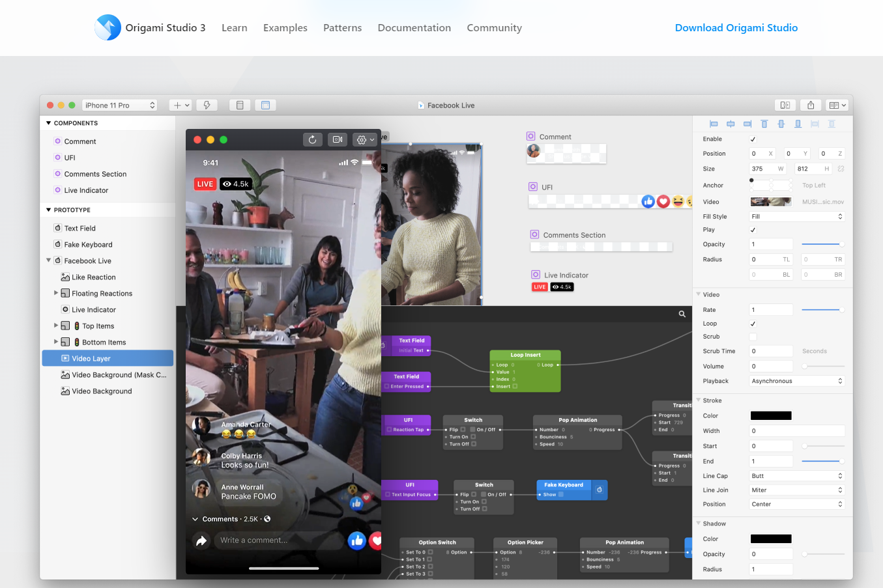Click the Write a comment field

click(x=277, y=540)
